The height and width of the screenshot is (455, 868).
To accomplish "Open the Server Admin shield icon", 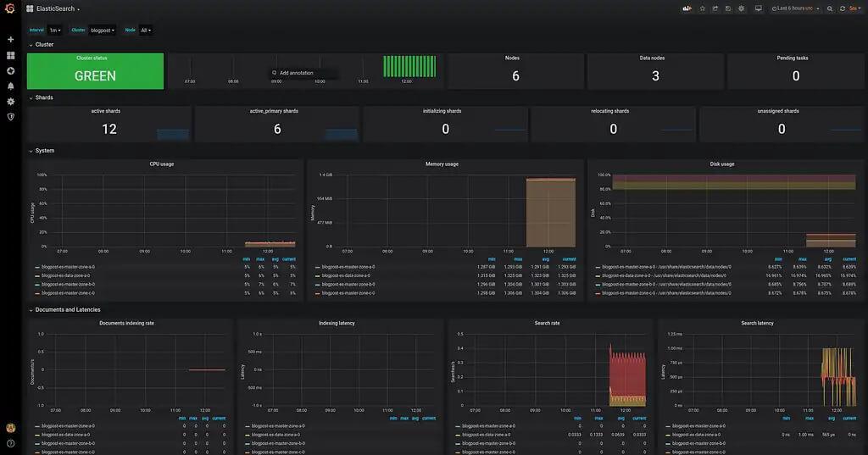I will point(10,117).
